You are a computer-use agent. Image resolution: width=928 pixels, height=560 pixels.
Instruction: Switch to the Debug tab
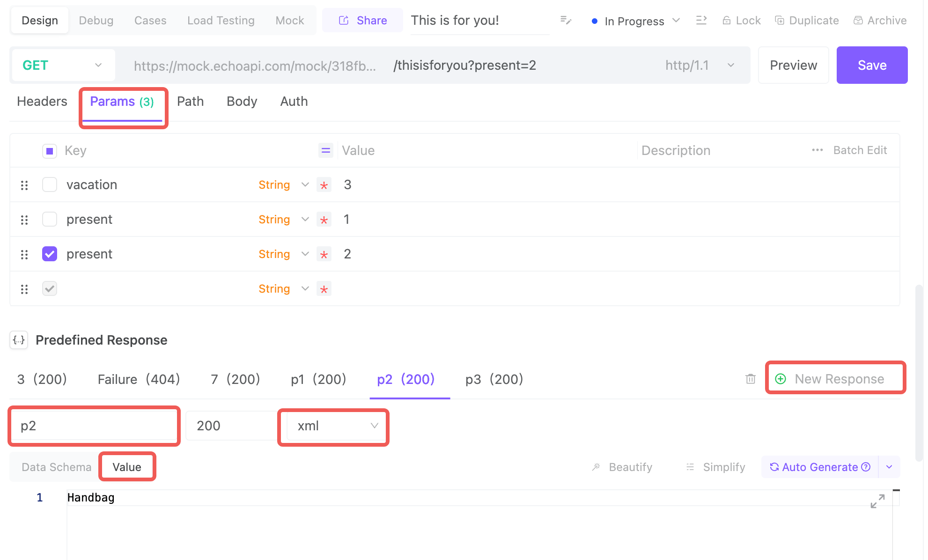(96, 20)
